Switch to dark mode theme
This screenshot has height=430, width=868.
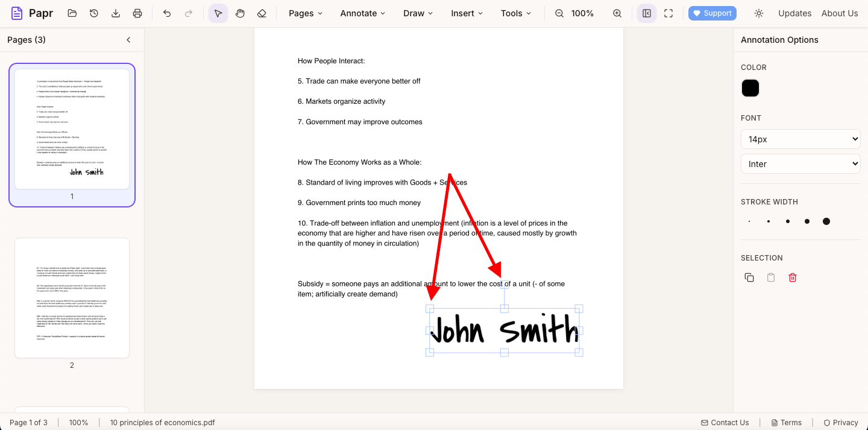click(x=759, y=13)
